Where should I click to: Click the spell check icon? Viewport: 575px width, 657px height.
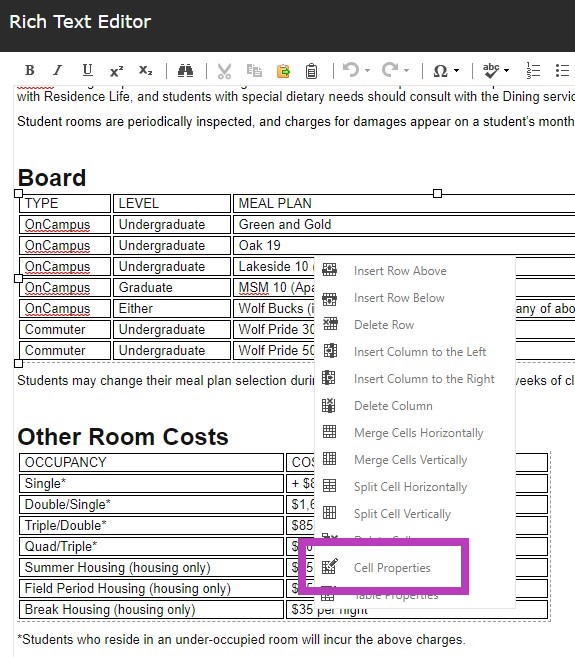pyautogui.click(x=490, y=70)
